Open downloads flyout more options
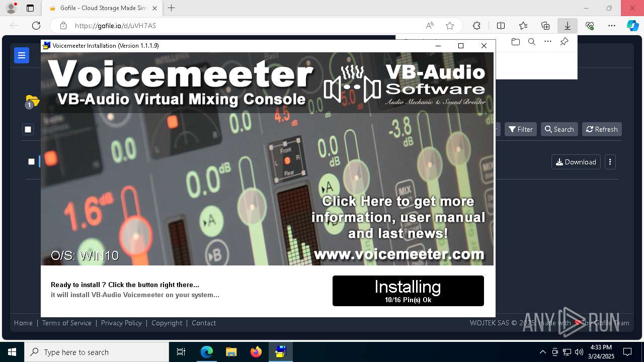Screen dimensions: 644x362 coord(548,42)
